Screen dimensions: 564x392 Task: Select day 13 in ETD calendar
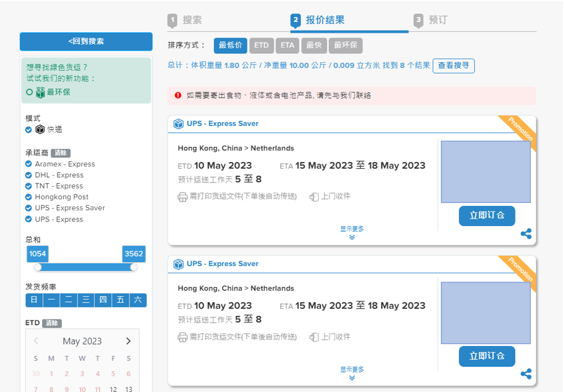pos(129,389)
